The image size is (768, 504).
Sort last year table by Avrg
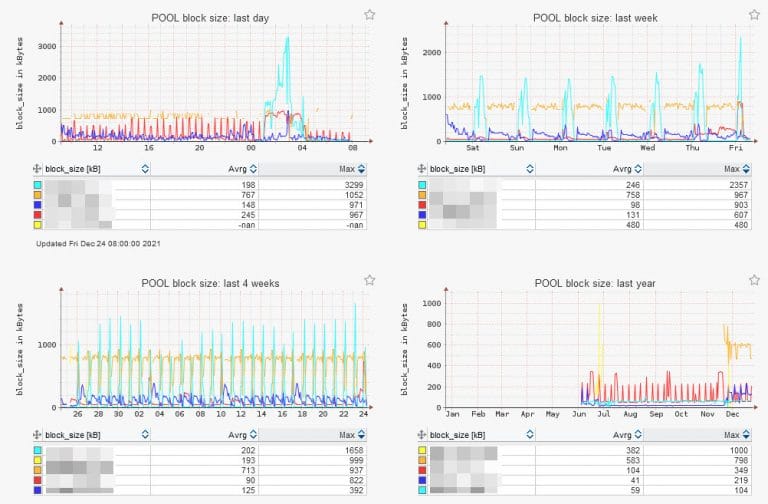tap(638, 435)
